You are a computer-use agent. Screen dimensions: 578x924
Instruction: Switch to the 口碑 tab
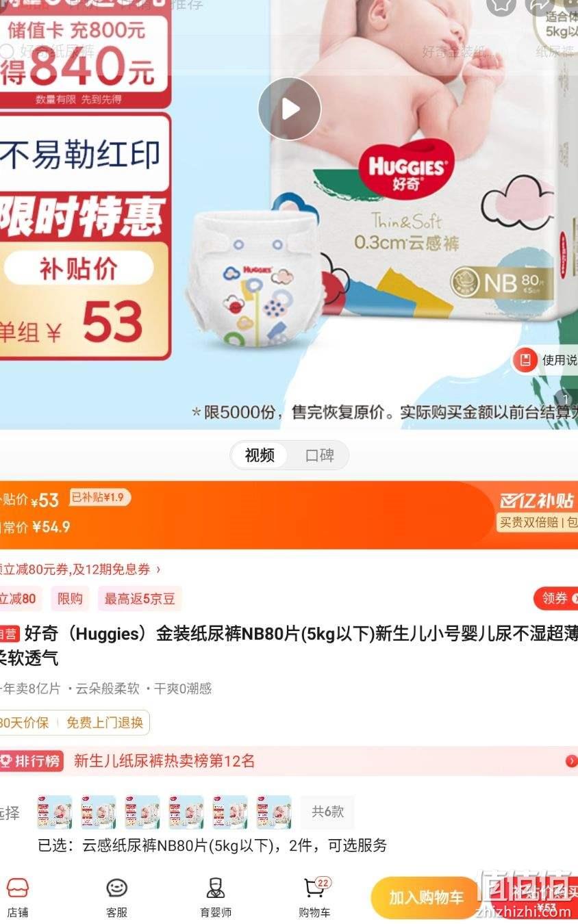pyautogui.click(x=319, y=455)
